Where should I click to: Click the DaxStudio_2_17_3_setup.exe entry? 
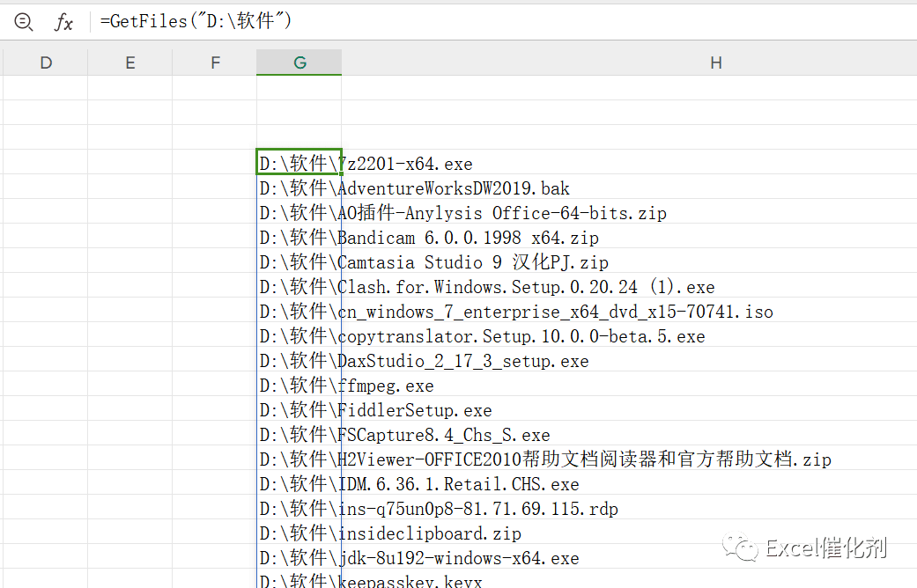(425, 361)
